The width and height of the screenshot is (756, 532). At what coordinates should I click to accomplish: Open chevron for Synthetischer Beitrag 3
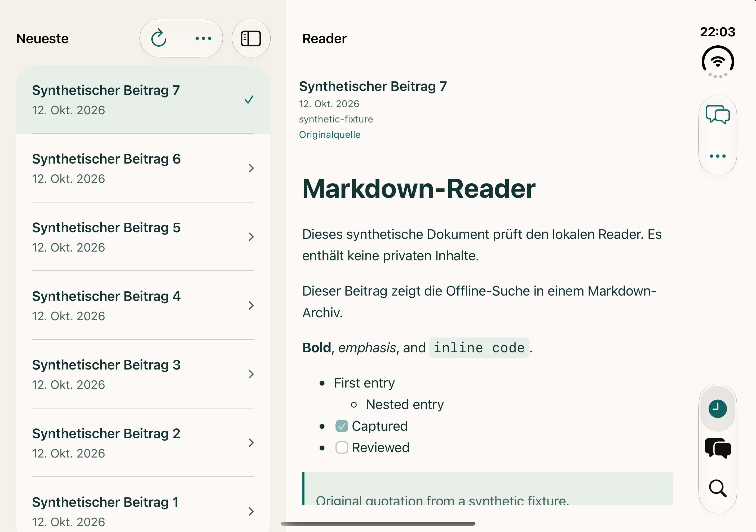[251, 374]
